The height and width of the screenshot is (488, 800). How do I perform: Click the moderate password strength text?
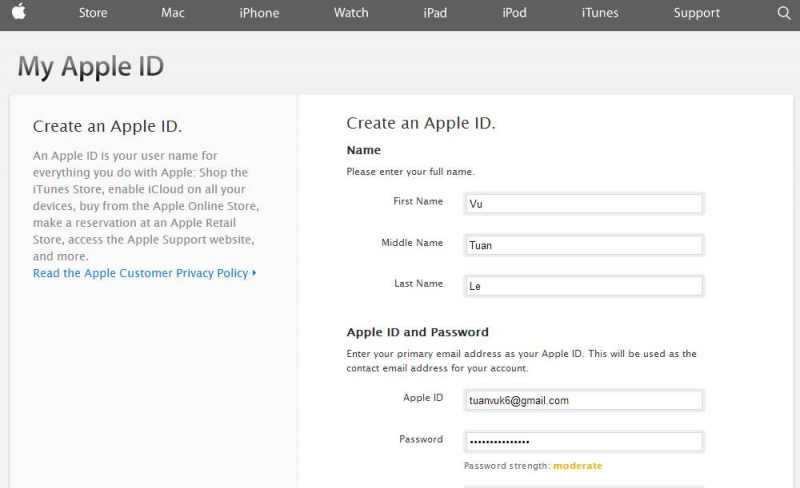[578, 466]
